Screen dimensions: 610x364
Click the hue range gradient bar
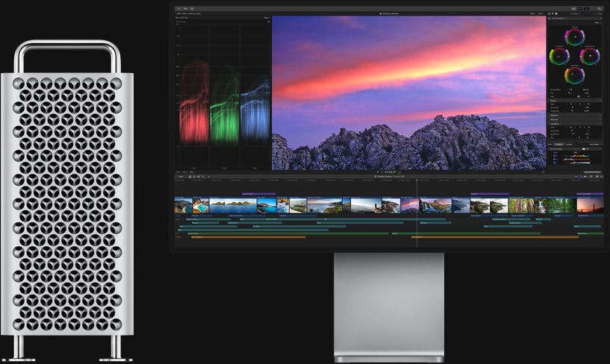(x=577, y=156)
